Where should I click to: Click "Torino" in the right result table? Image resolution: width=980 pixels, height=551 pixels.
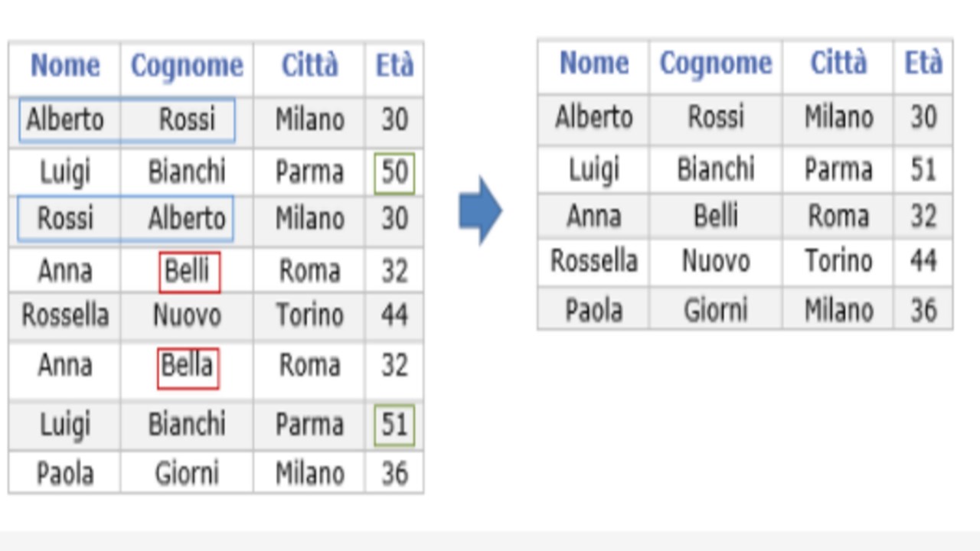pyautogui.click(x=838, y=262)
